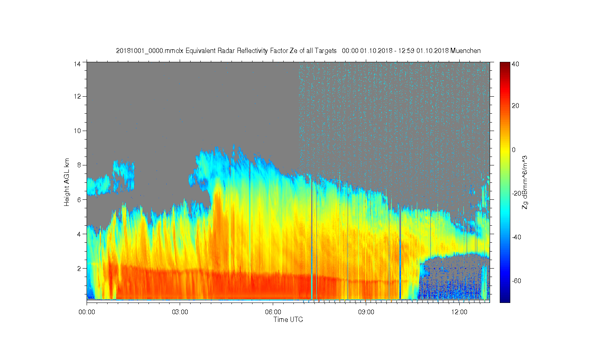Click the plot title text at top
The image size is (607, 364).
pos(298,51)
